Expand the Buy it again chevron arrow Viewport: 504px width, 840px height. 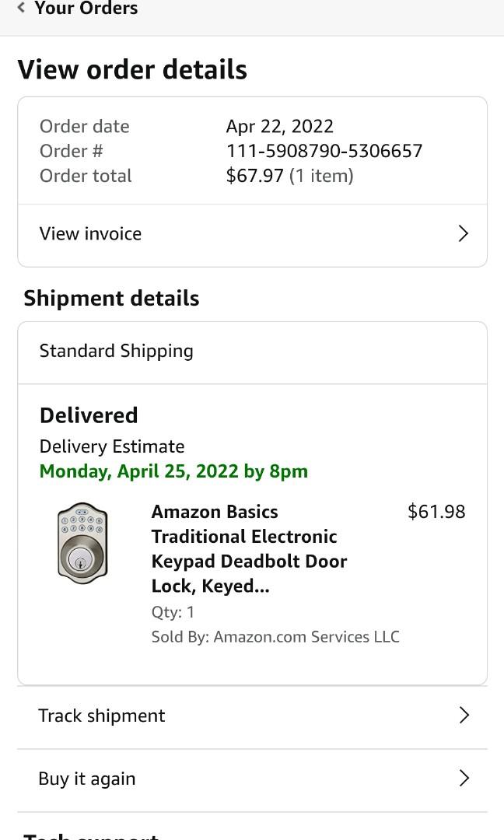tap(464, 778)
